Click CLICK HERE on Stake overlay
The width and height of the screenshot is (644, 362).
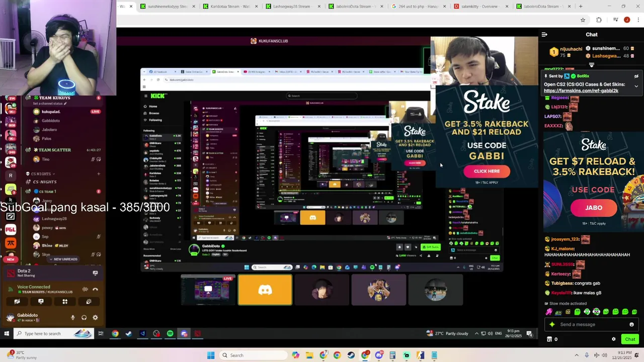point(487,171)
